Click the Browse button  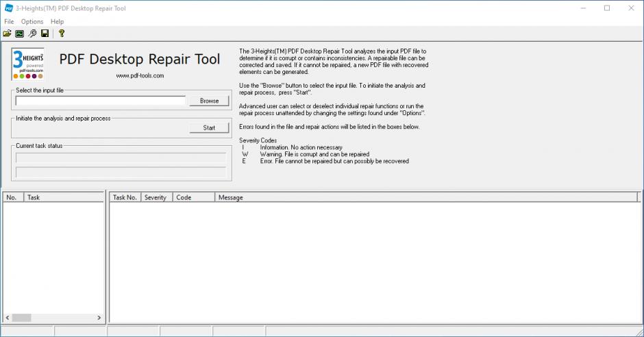coord(209,101)
